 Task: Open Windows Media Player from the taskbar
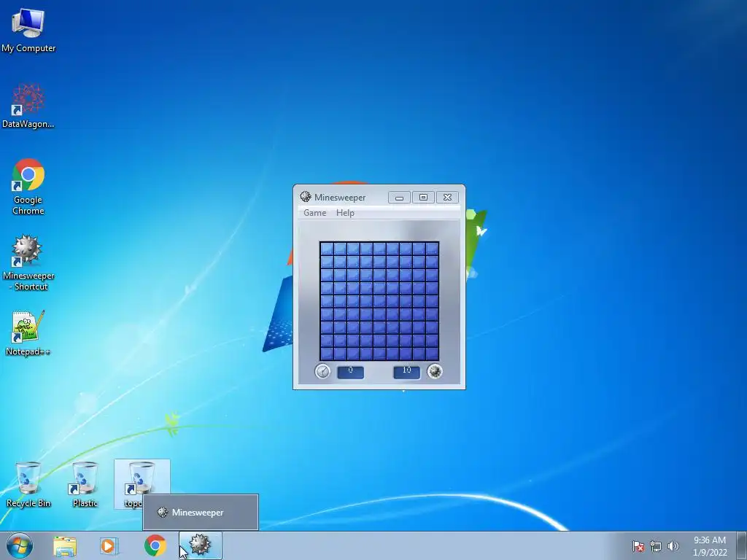pyautogui.click(x=109, y=545)
